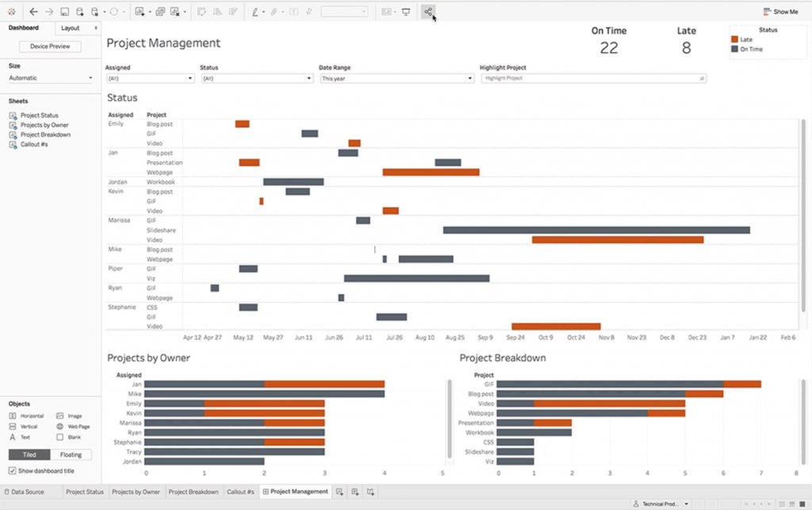Toggle the Show dashboard title checkbox
Viewport: 812px width, 510px height.
pyautogui.click(x=12, y=470)
